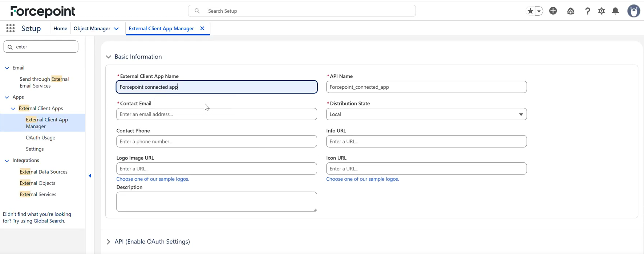The height and width of the screenshot is (254, 644).
Task: Click the Contact Phone field
Action: (216, 141)
